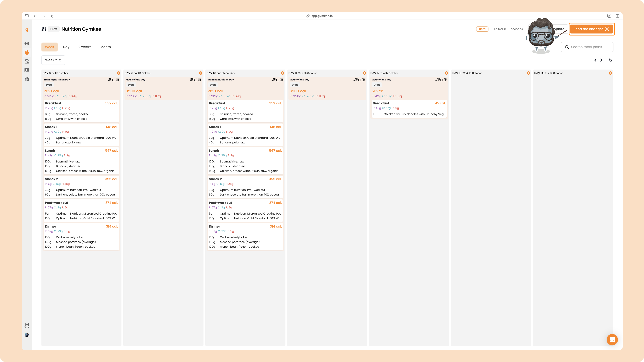Duplicate Day 8 Training Nutrition Day plan

[x=113, y=80]
